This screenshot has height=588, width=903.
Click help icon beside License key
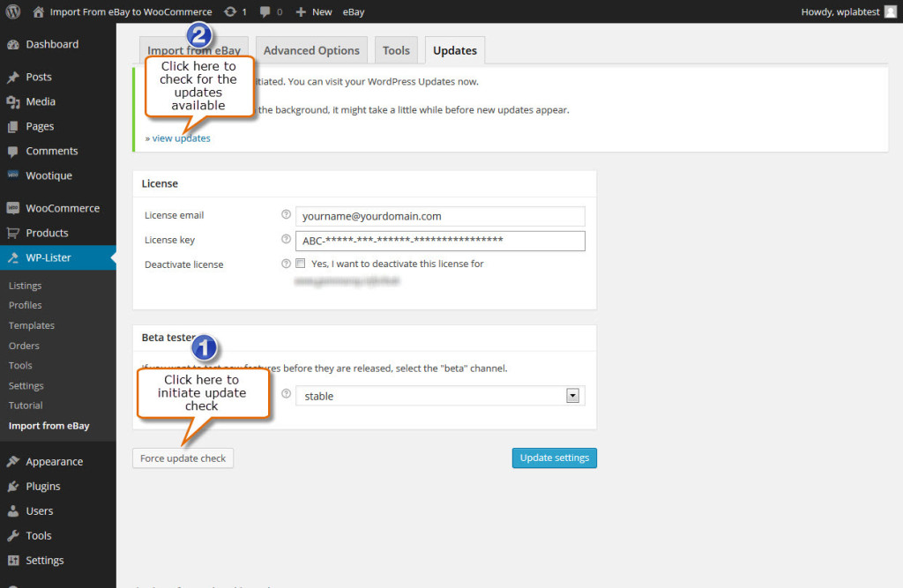click(286, 239)
